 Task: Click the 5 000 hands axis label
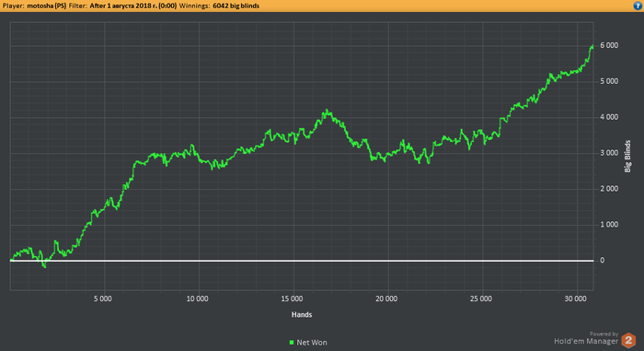pos(103,298)
